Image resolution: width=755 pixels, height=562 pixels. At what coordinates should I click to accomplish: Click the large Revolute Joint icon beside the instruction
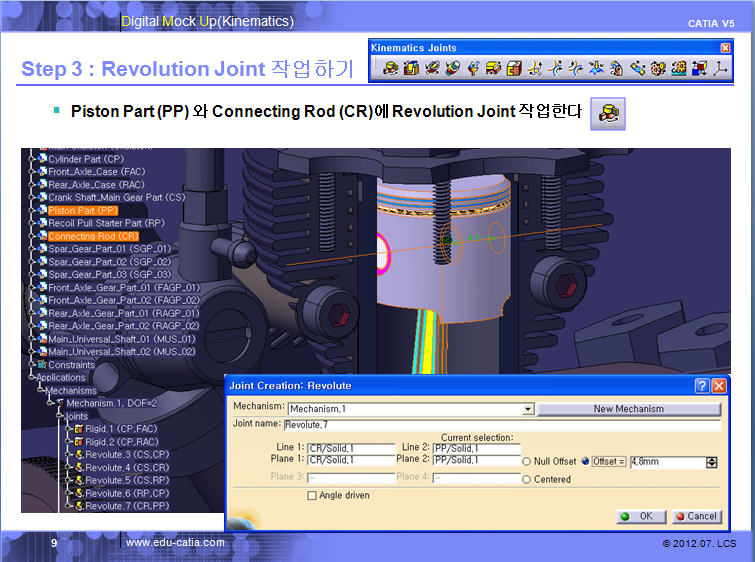tap(607, 114)
